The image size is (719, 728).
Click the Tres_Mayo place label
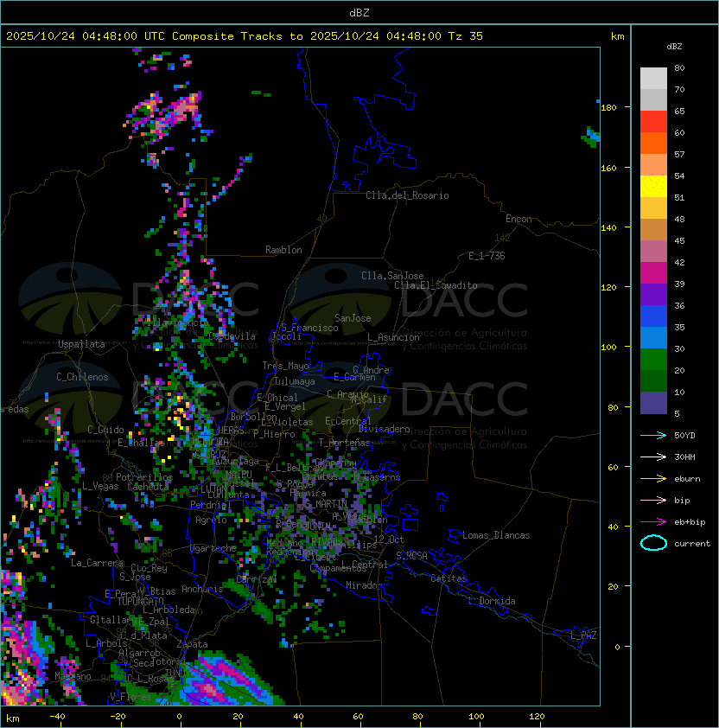[285, 366]
